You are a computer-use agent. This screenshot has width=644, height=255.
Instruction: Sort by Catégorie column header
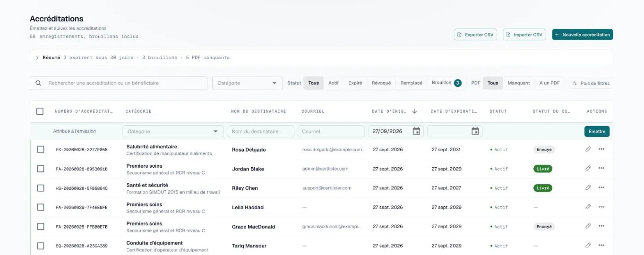click(138, 111)
